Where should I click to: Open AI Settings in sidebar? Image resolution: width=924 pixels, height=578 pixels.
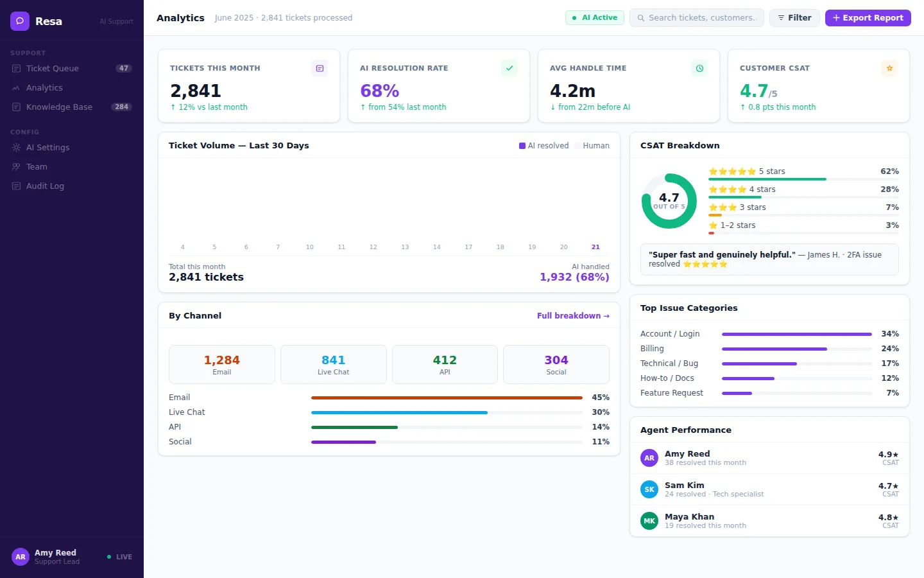point(72,147)
